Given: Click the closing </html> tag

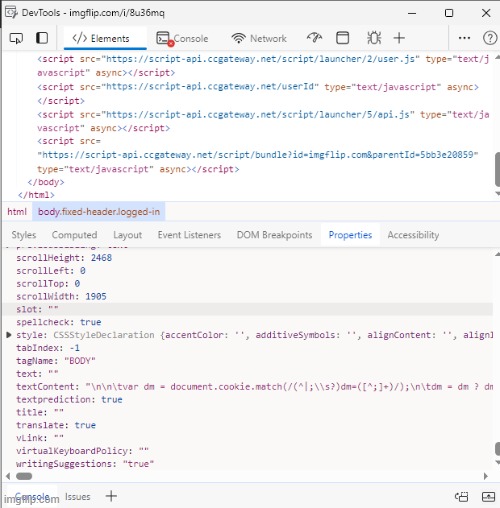Looking at the screenshot, I should (36, 195).
